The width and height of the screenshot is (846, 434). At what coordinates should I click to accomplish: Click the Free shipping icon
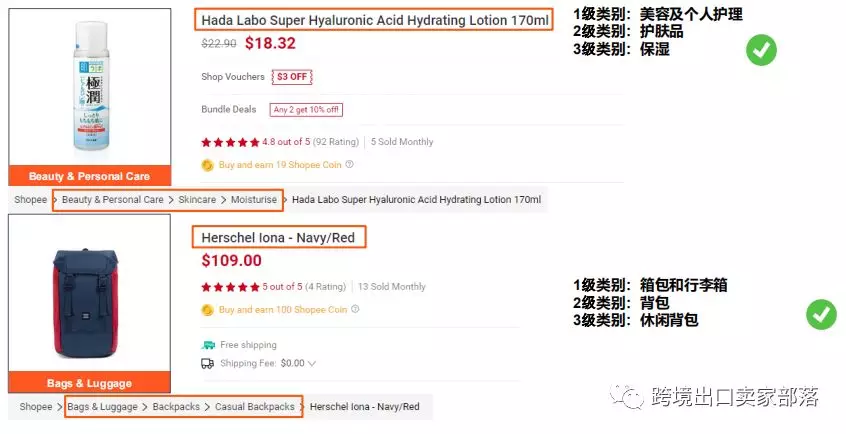(x=207, y=345)
